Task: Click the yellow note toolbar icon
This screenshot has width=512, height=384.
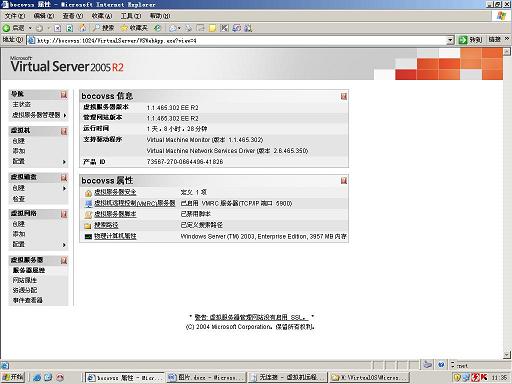Action: pyautogui.click(x=212, y=28)
